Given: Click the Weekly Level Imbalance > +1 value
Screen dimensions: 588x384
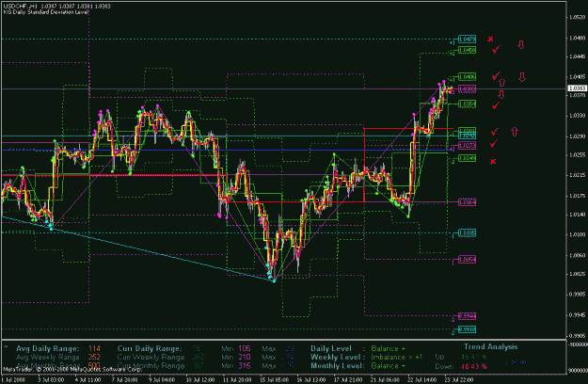Looking at the screenshot, I should point(397,357).
